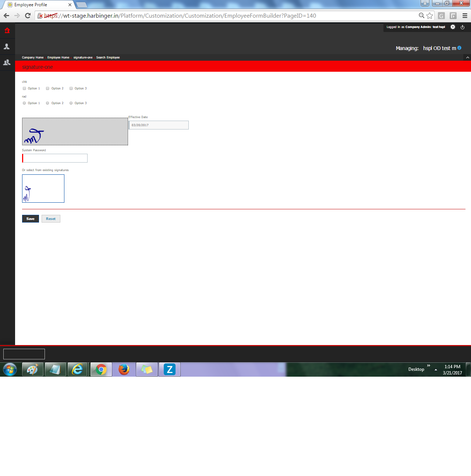471x476 pixels.
Task: Click the blue info icon beside managing name
Action: tap(459, 48)
